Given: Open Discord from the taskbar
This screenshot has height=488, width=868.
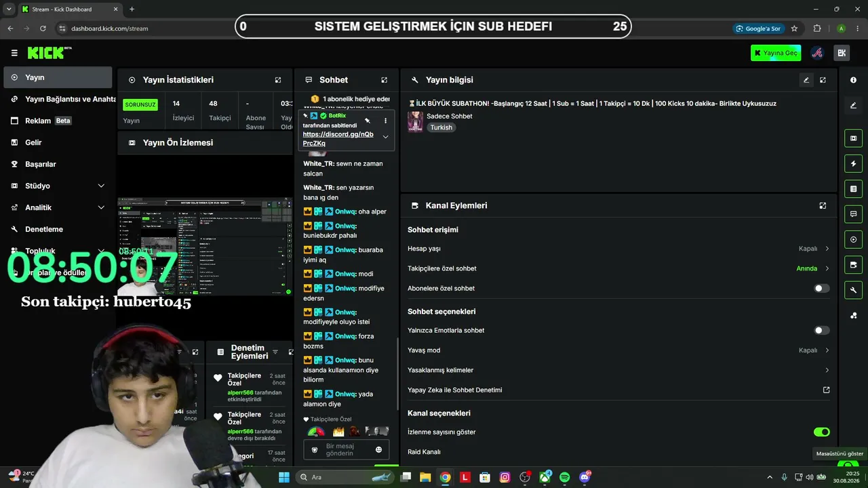Looking at the screenshot, I should pos(585,477).
